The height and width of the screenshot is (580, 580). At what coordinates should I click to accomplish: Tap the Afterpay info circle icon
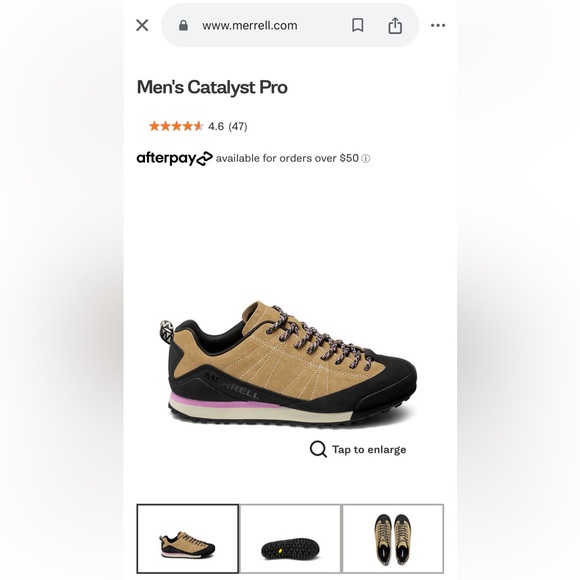click(365, 159)
